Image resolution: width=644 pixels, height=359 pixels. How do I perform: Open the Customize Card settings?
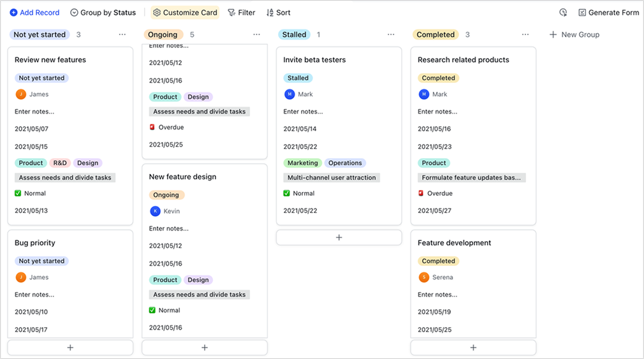coord(185,13)
